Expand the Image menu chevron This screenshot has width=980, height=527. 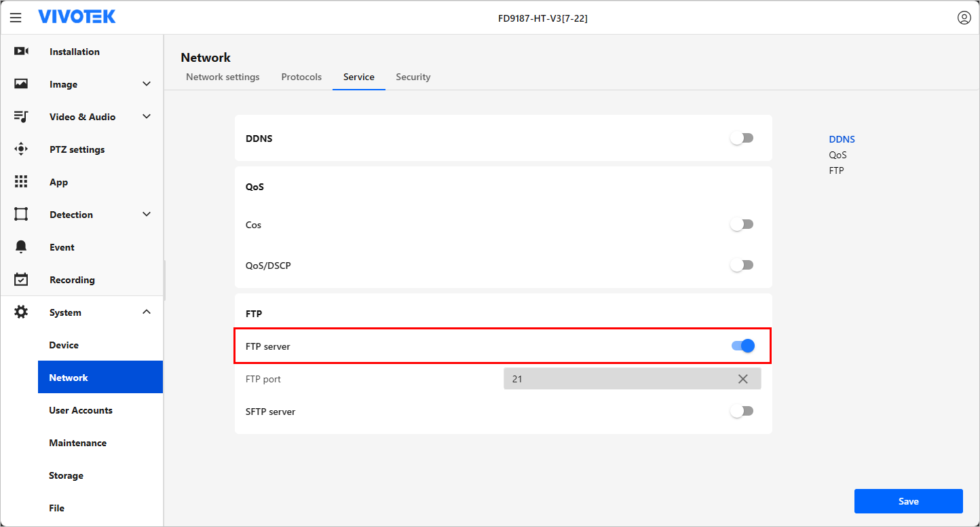click(147, 84)
